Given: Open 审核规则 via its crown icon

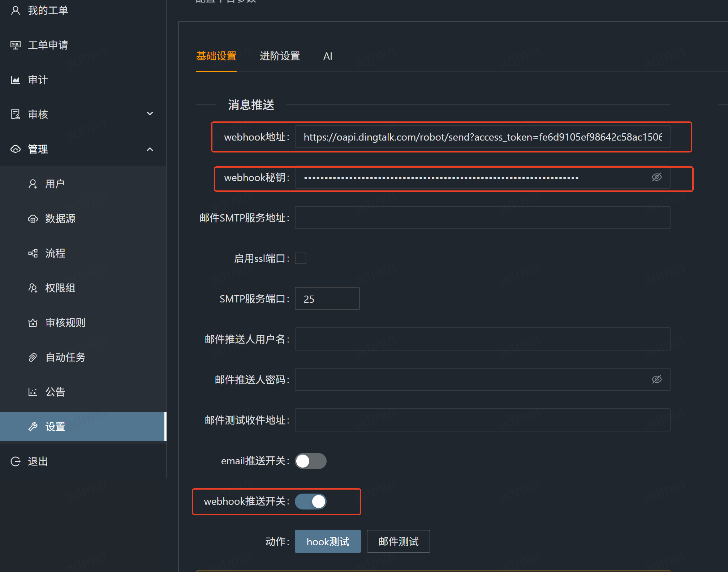Looking at the screenshot, I should pyautogui.click(x=33, y=323).
